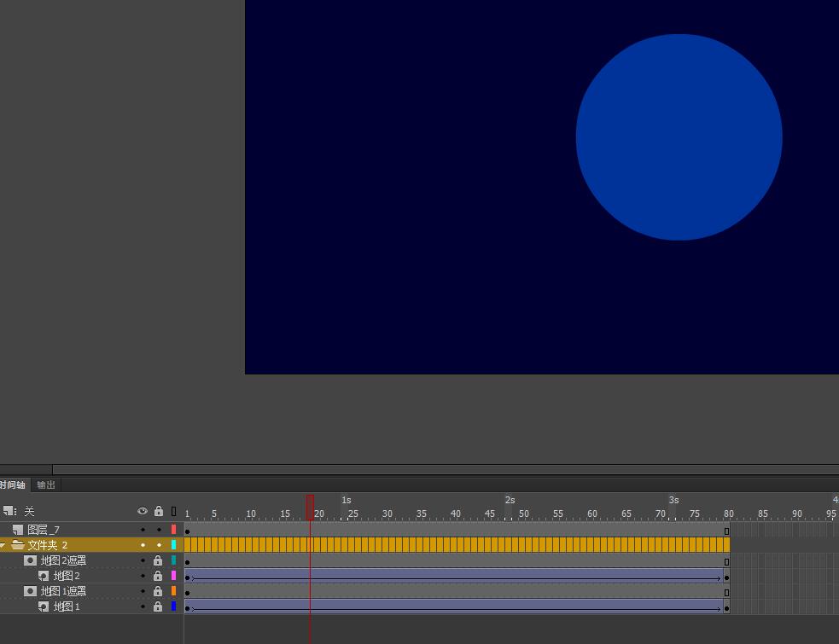Select the end frame 80 of 地图2遮罩
The image size is (839, 644).
click(x=726, y=562)
